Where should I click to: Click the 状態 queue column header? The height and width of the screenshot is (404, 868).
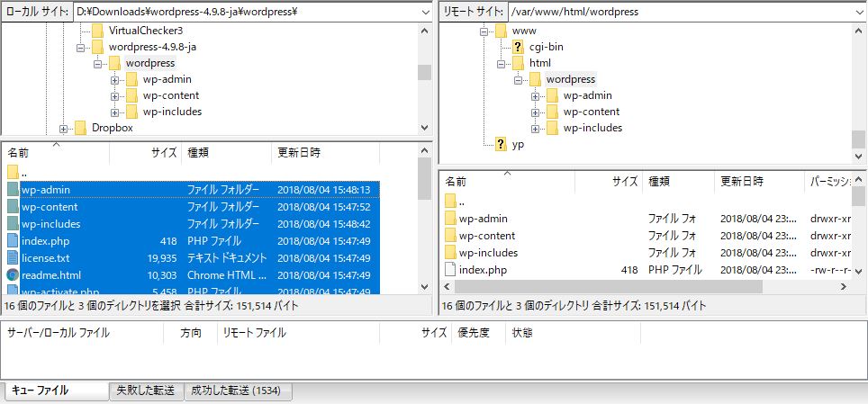(573, 333)
